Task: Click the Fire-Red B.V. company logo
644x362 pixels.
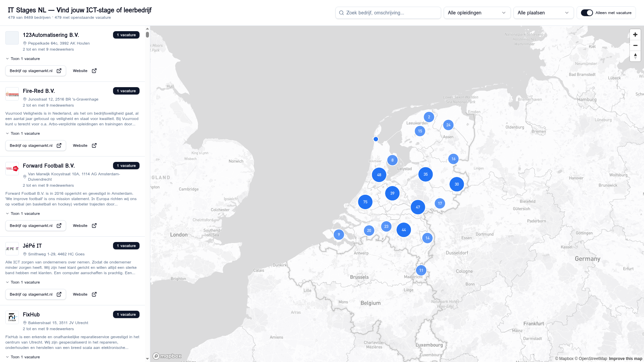Action: (x=12, y=94)
